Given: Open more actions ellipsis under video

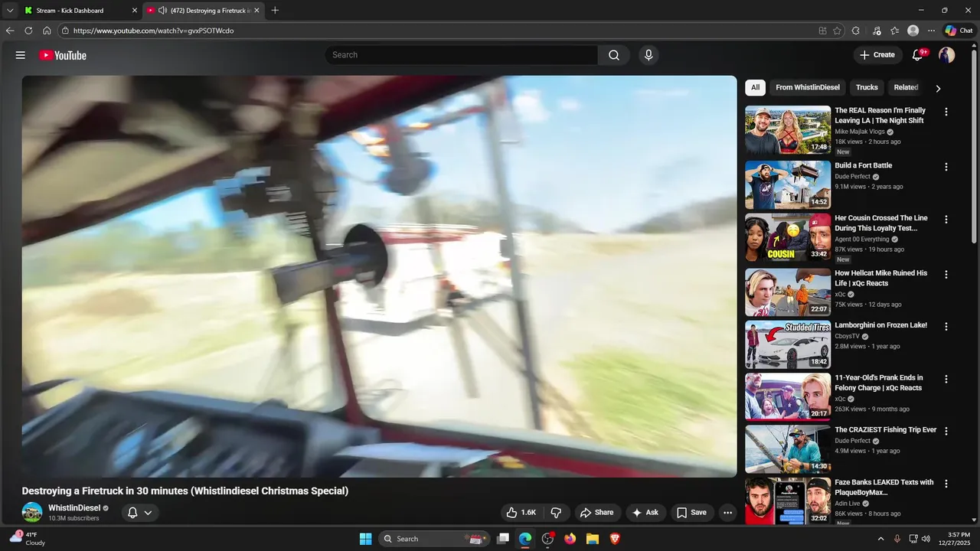Looking at the screenshot, I should [728, 513].
